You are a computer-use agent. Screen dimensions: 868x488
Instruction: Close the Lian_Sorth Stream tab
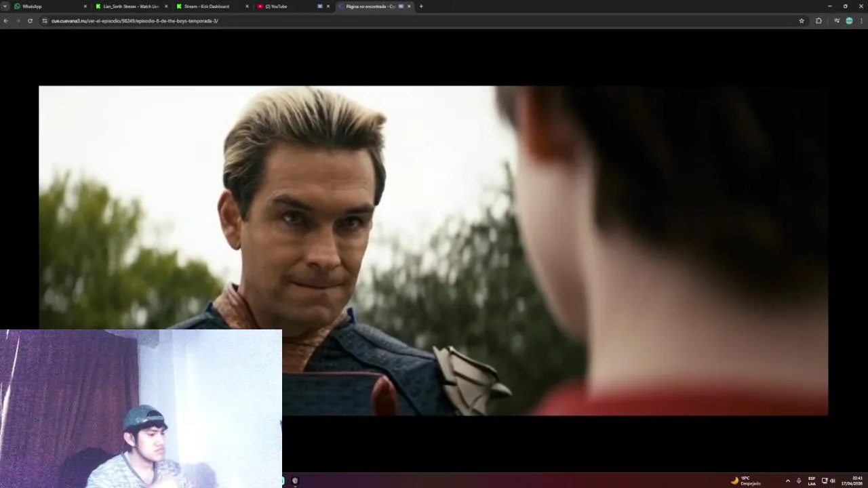pos(166,6)
